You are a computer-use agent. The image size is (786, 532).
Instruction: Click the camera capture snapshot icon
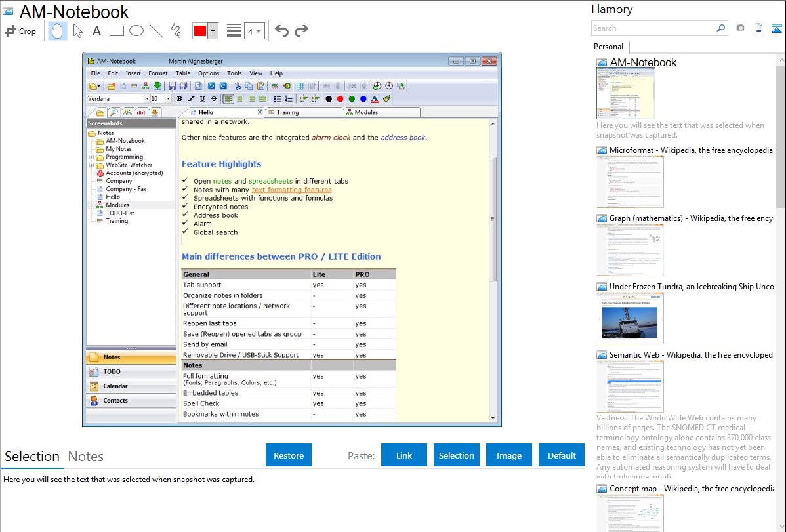coord(740,28)
